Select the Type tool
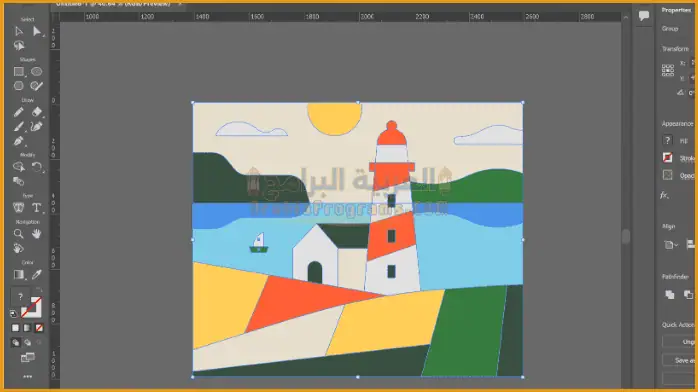This screenshot has width=698, height=392. coord(37,207)
